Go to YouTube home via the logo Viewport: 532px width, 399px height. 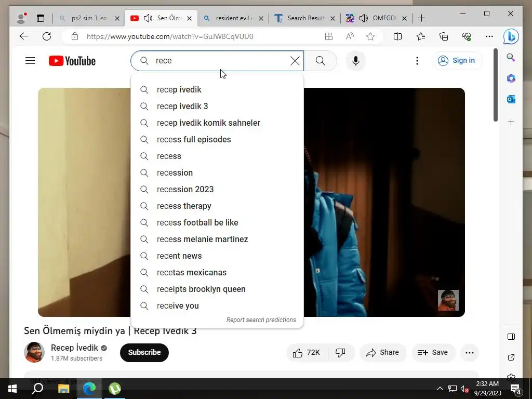[x=72, y=61]
